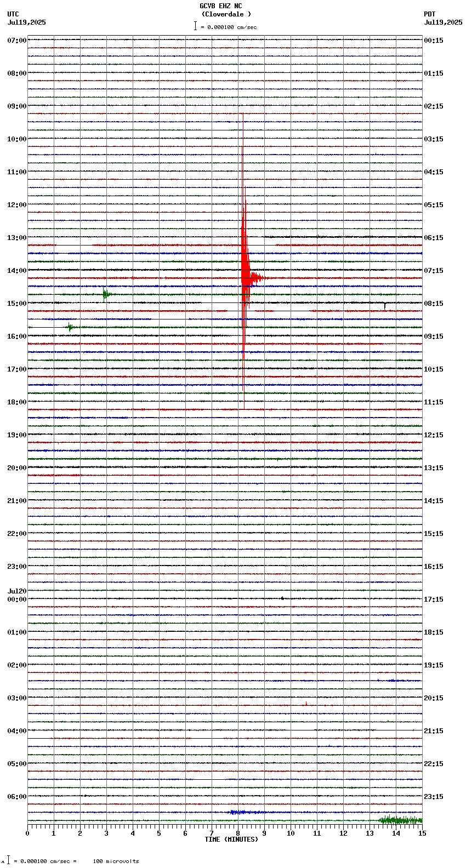Click the 'Jul19,2025' date under UTC
The height and width of the screenshot is (868, 466).
27,22
